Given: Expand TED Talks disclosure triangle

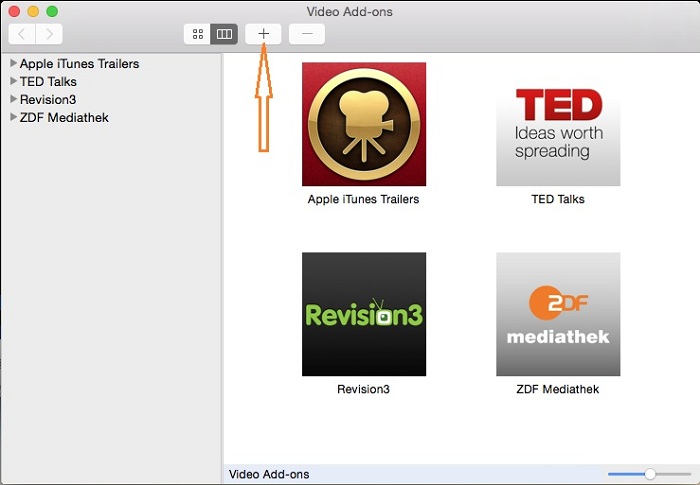Looking at the screenshot, I should pos(13,81).
